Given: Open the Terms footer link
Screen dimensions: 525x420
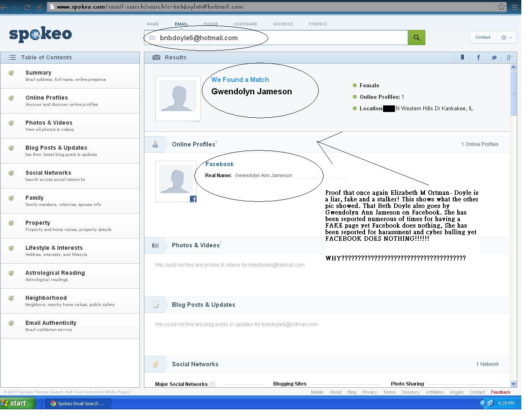Looking at the screenshot, I should [389, 392].
